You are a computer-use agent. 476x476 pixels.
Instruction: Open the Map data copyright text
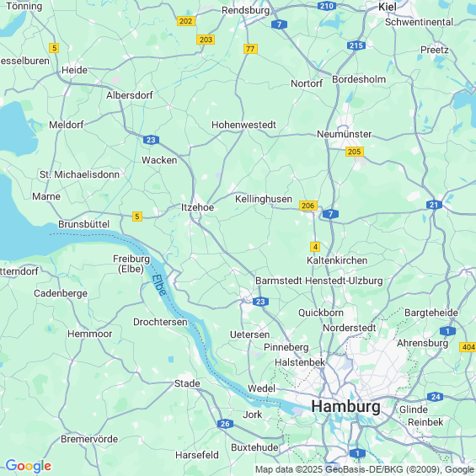point(365,469)
